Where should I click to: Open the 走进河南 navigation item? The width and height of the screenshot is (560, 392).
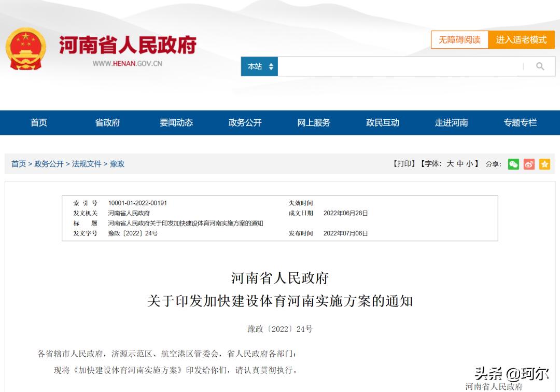(452, 123)
